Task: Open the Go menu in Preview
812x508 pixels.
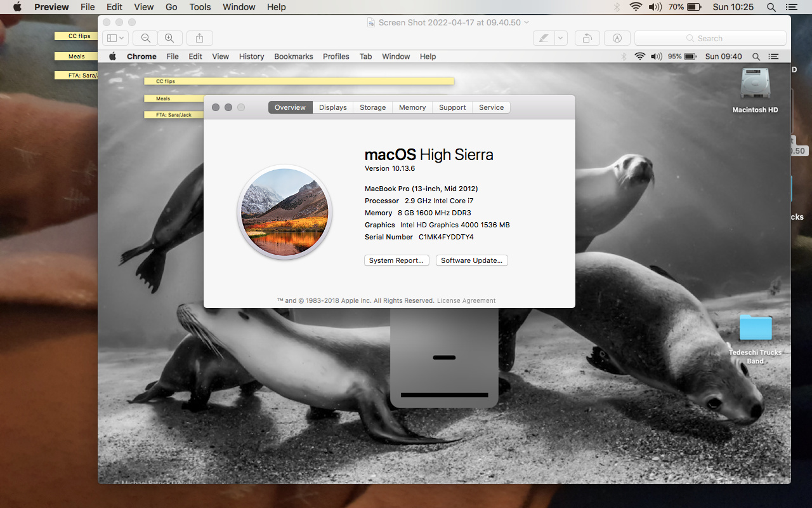Action: click(171, 7)
